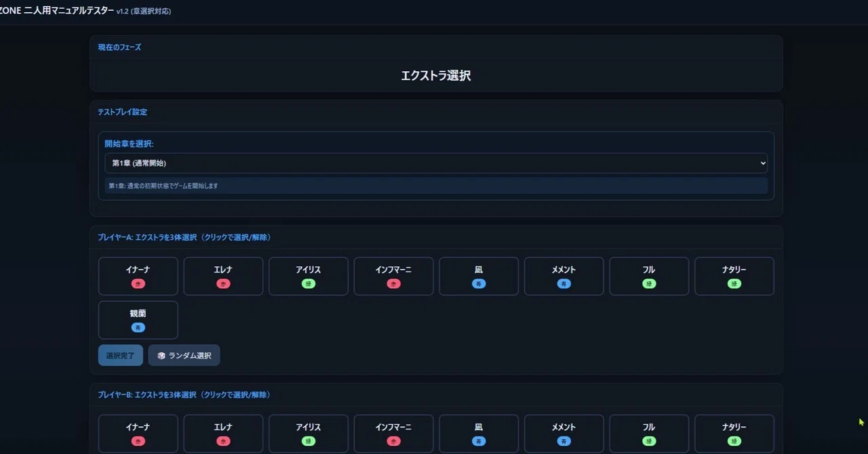
Task: Select 凪 card in Player B section
Action: [479, 434]
